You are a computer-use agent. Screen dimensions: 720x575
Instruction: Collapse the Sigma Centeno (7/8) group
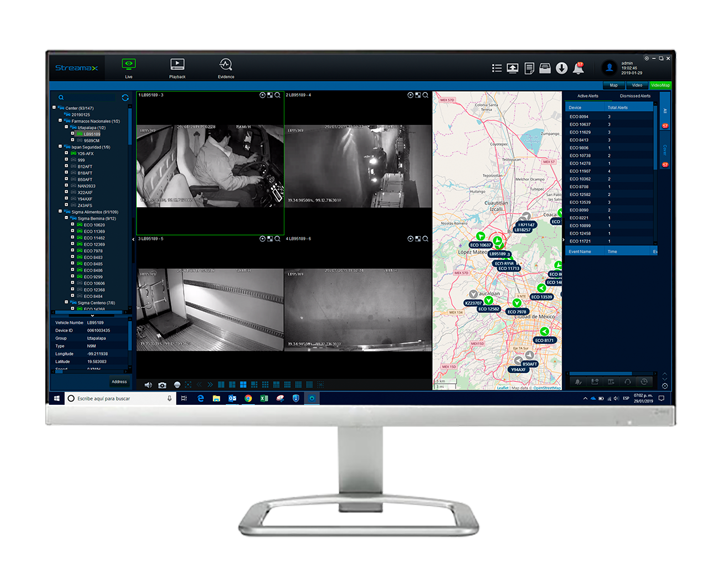pyautogui.click(x=67, y=303)
